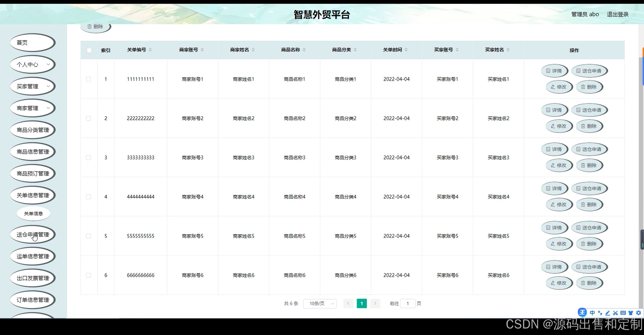The width and height of the screenshot is (644, 335).
Task: Expand the 商家管理 sidebar menu
Action: point(32,108)
